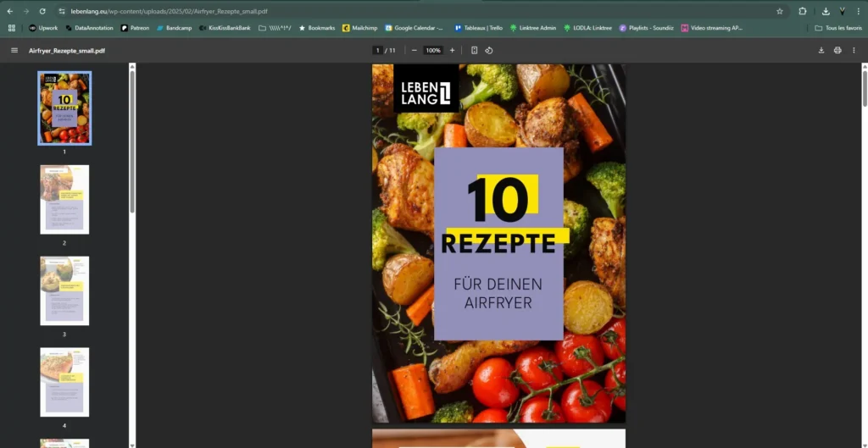The height and width of the screenshot is (448, 868).
Task: Open KissKissBankBank bookmark
Action: [x=225, y=28]
